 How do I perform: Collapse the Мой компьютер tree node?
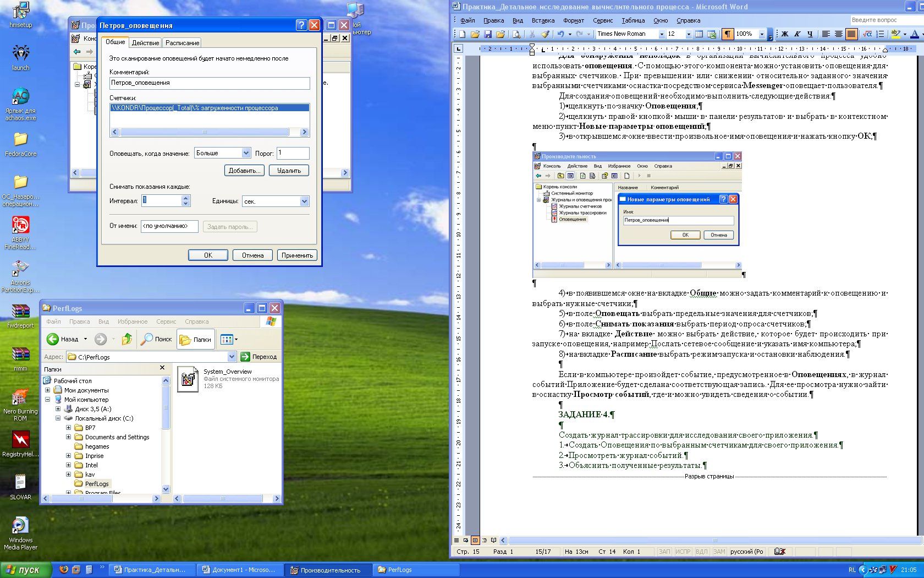pos(47,400)
